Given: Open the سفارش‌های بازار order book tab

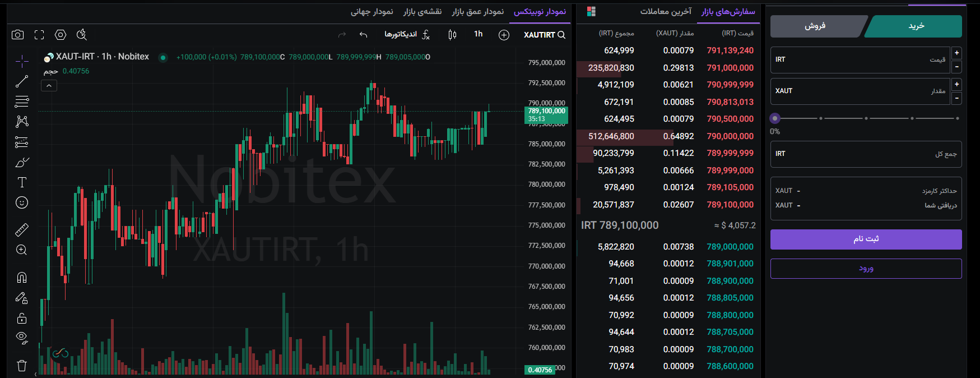Looking at the screenshot, I should pos(728,12).
